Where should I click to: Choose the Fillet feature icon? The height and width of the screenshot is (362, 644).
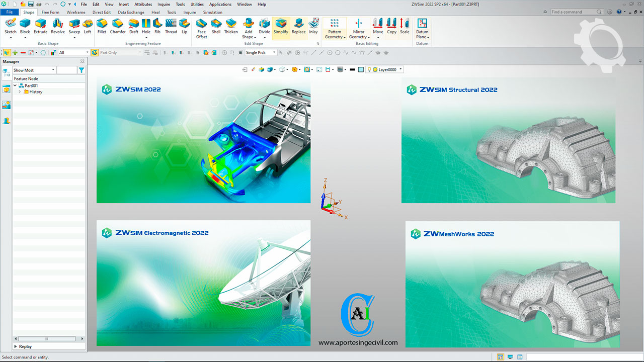[x=102, y=26]
